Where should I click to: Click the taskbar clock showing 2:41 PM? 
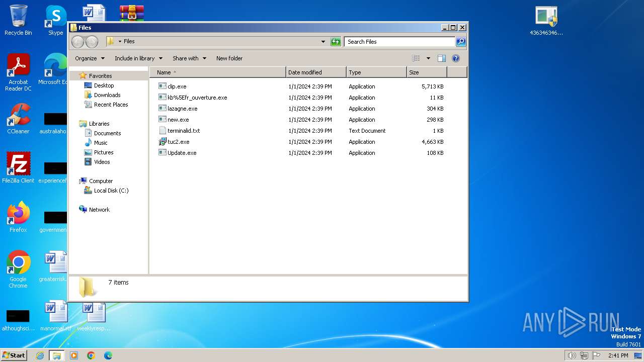[x=618, y=355]
